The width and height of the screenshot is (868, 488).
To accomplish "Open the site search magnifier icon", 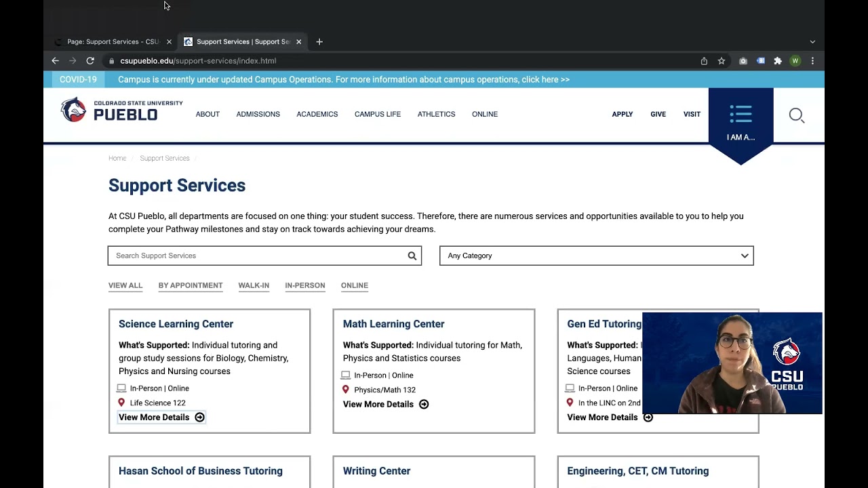I will [797, 115].
